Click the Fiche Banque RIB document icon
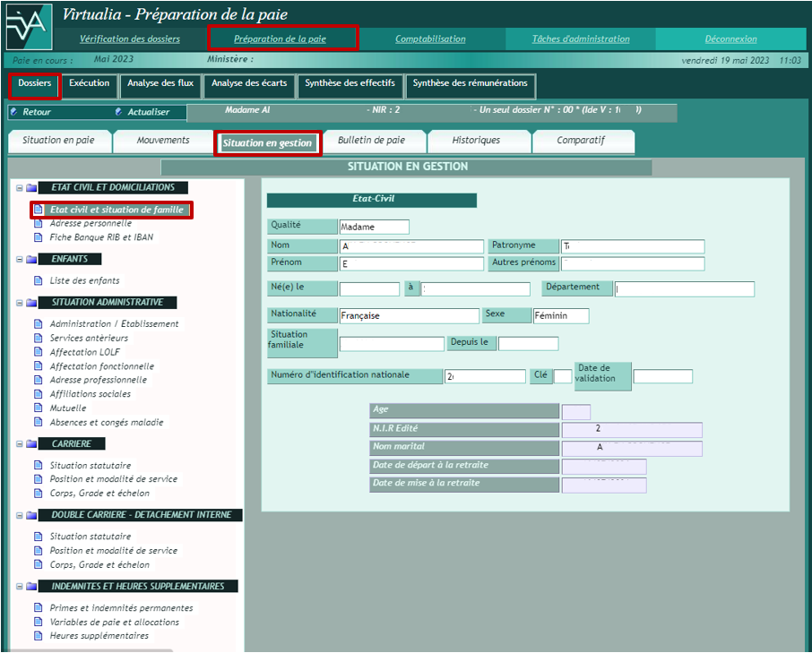This screenshot has width=812, height=653. point(39,237)
